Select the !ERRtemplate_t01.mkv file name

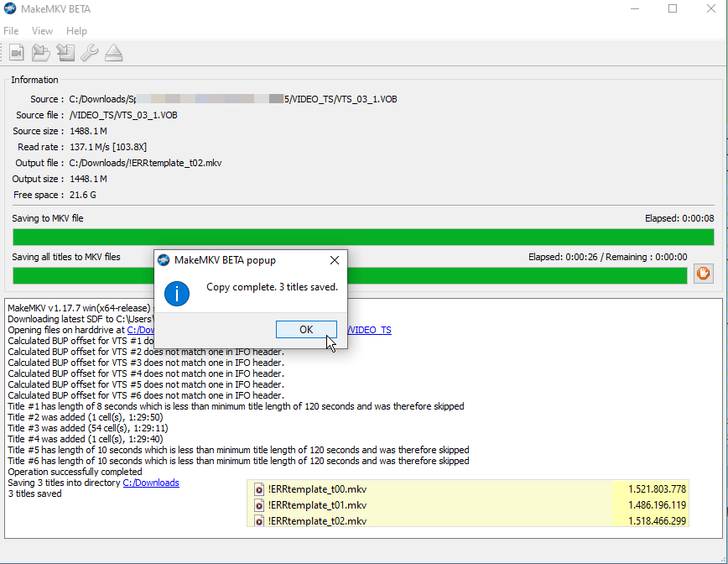point(318,505)
